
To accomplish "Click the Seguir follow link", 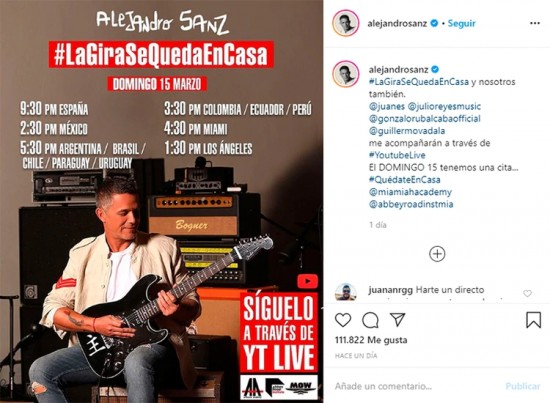I will pos(462,23).
